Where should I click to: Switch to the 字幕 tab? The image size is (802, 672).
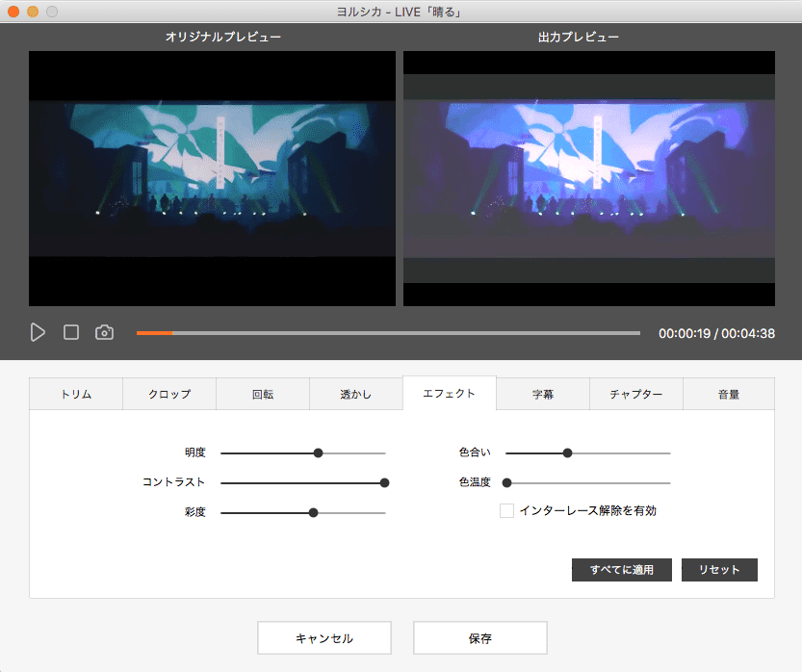(543, 394)
